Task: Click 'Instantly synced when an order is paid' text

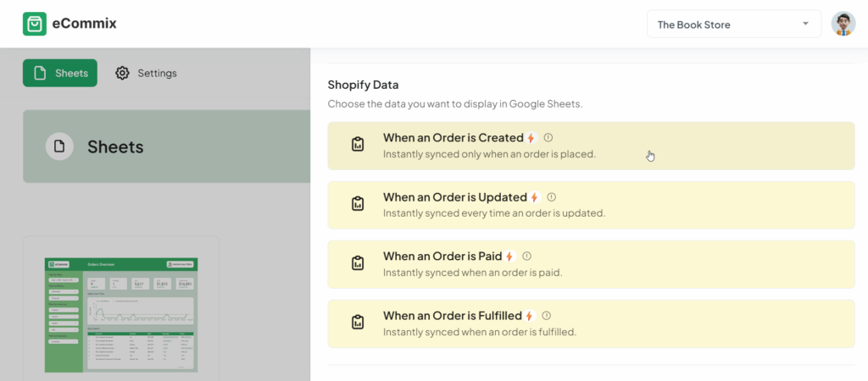Action: pyautogui.click(x=473, y=273)
